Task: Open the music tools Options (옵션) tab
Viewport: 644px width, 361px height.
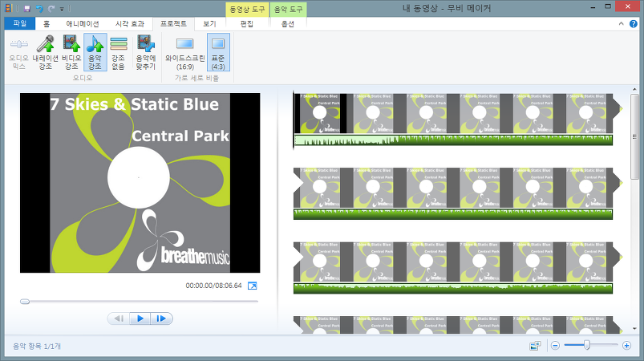Action: point(287,24)
